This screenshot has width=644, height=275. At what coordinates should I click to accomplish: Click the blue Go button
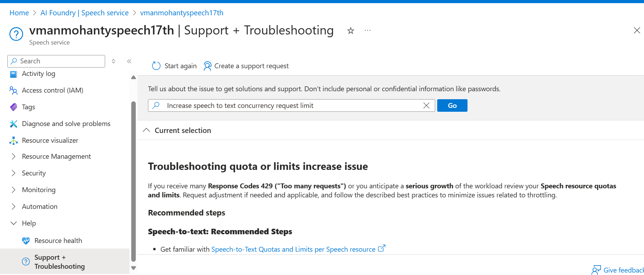(452, 105)
